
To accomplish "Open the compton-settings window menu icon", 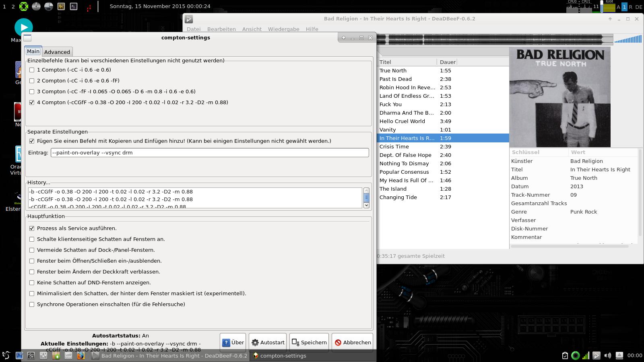I will [27, 38].
